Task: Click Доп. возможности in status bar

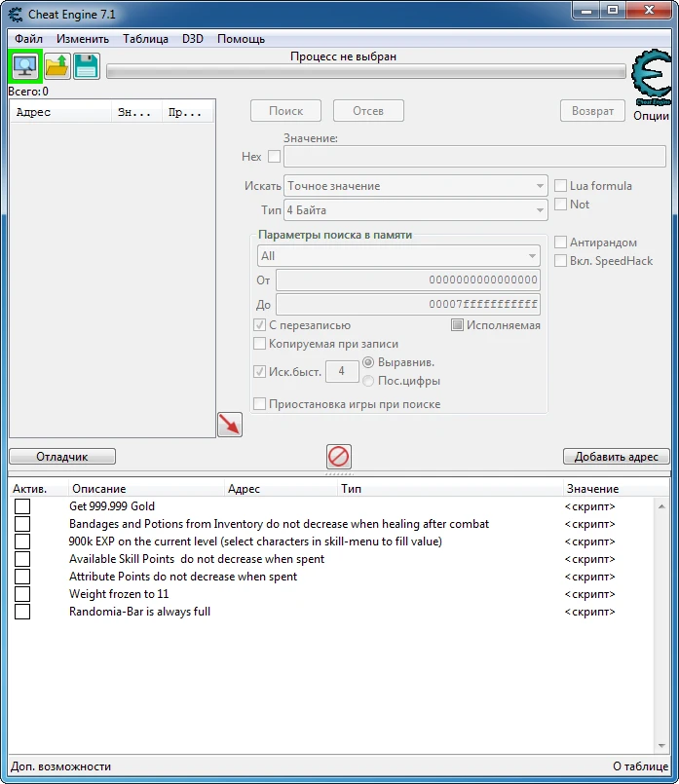Action: (x=61, y=766)
